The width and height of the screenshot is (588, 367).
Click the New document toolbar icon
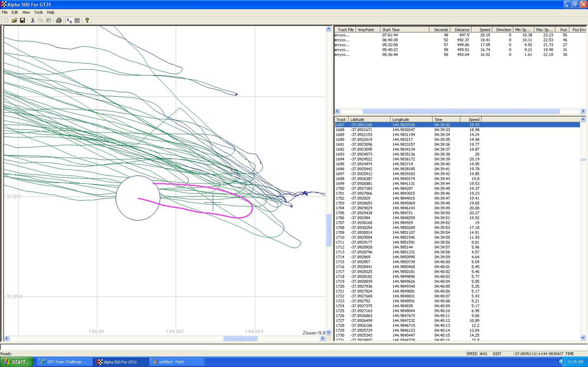(x=6, y=20)
